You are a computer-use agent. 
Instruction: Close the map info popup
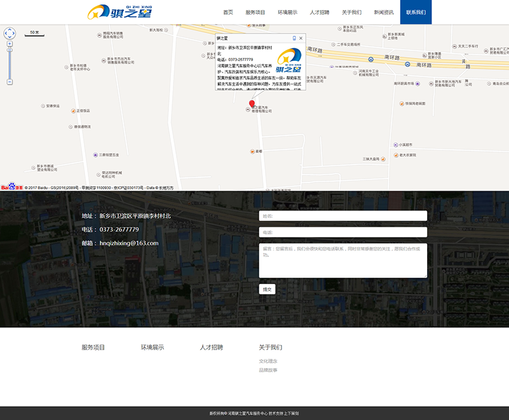(301, 38)
